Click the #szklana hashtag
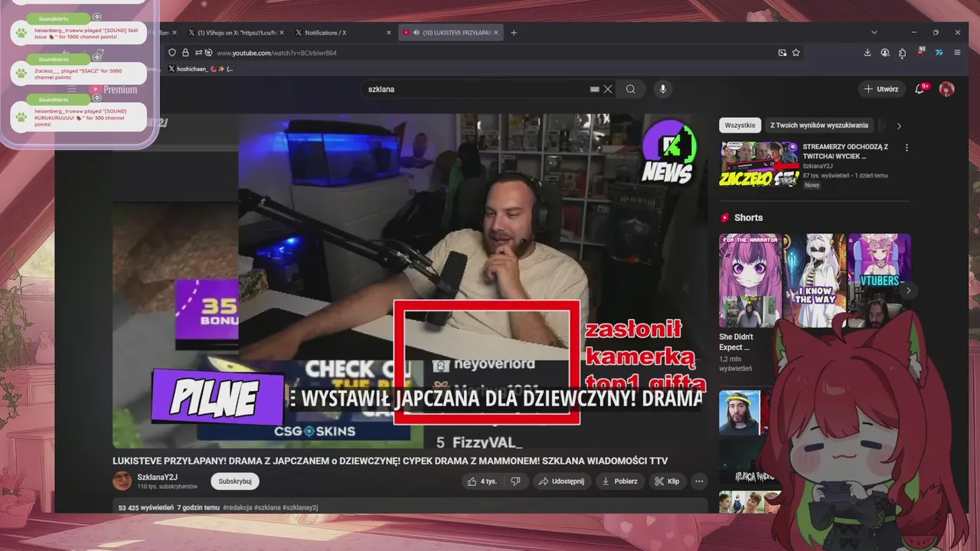980x551 pixels. [266, 507]
